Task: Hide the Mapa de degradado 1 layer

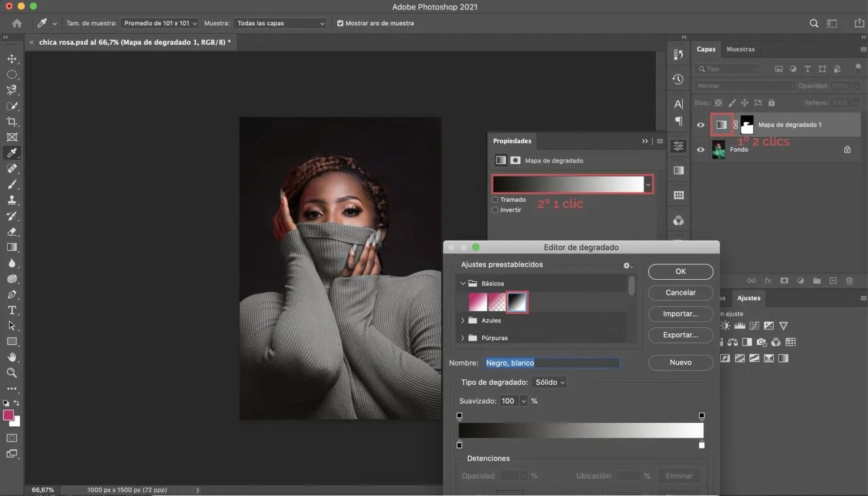Action: [701, 125]
